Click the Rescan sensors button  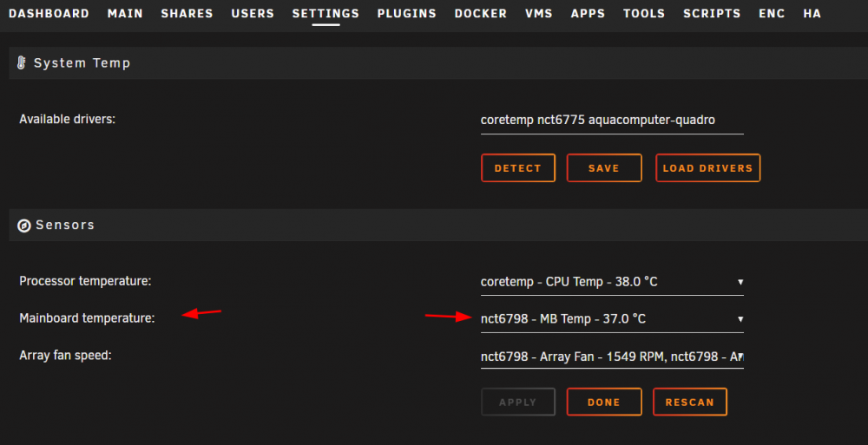[690, 402]
